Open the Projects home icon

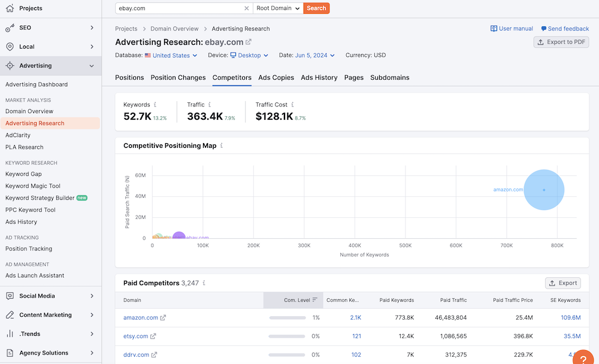pos(10,8)
